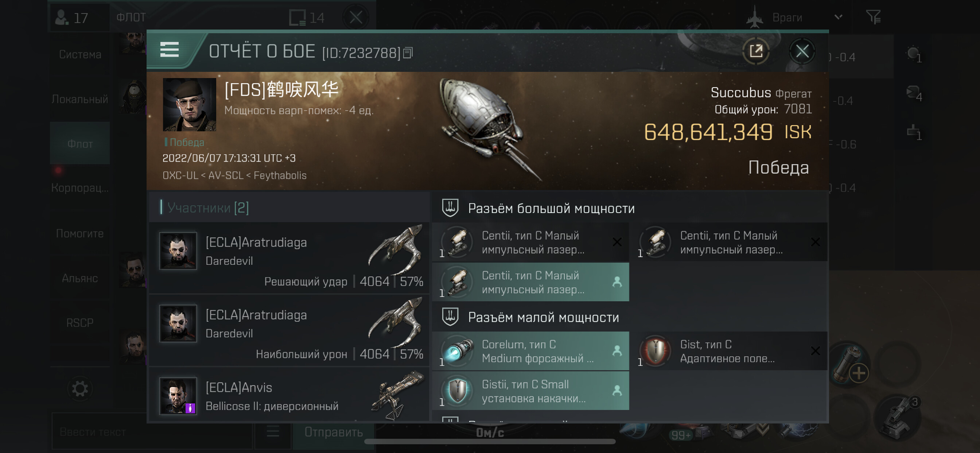Viewport: 980px width, 453px height.
Task: Send the chat message with Отправить
Action: 333,432
